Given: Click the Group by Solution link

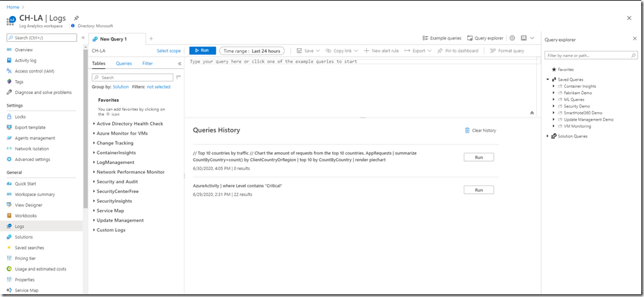Looking at the screenshot, I should (120, 86).
